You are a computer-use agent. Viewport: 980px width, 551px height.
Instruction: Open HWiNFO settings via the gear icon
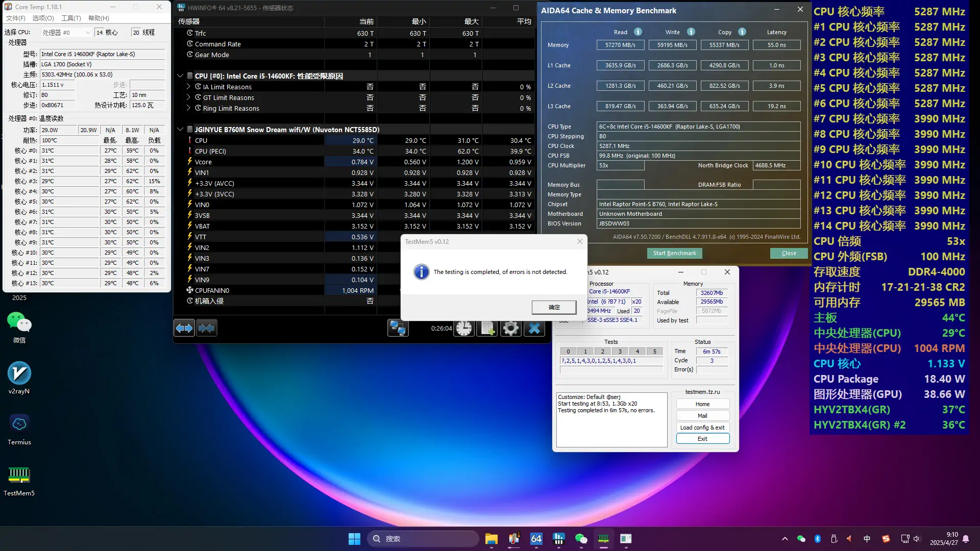(x=511, y=328)
